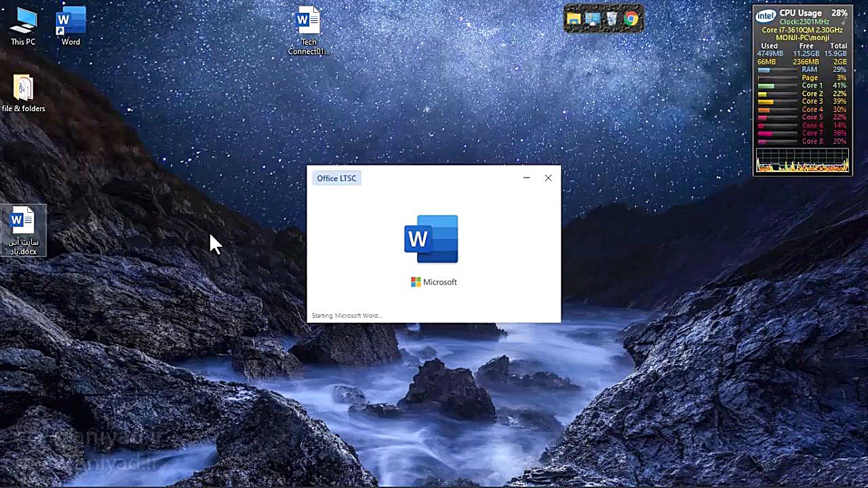Image resolution: width=868 pixels, height=488 pixels.
Task: Click the "Core 5" label
Action: coord(812,118)
